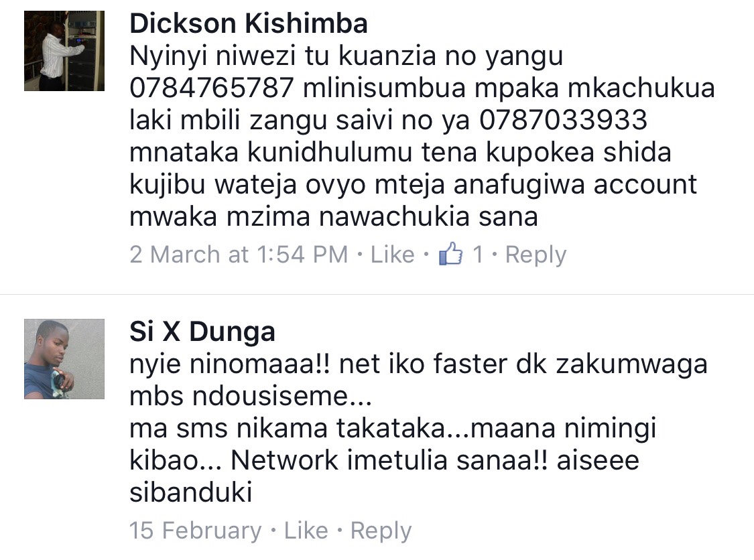Tap phone number 0787033933
The image size is (754, 560).
(x=563, y=120)
